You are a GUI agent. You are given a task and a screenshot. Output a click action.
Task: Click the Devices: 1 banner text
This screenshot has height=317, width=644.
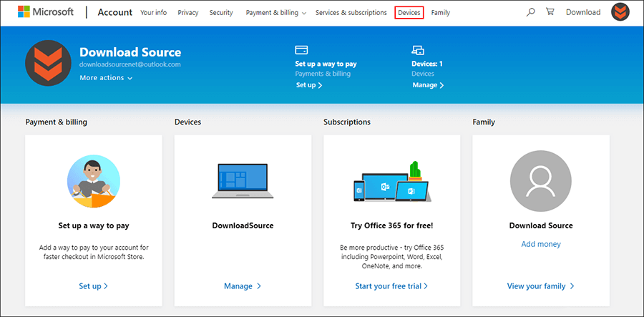pyautogui.click(x=427, y=64)
